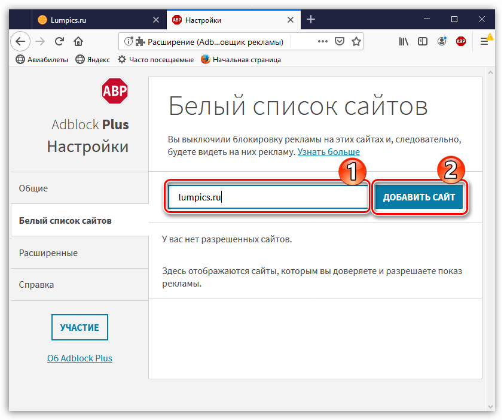
Task: Select Белый список сайтов section
Action: (x=80, y=221)
